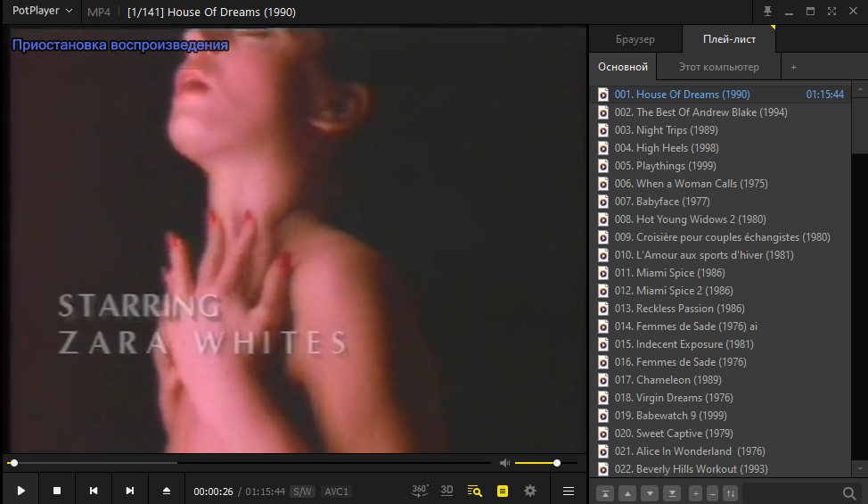868x504 pixels.
Task: Select 021. Alice In Wonderland (1976)
Action: [721, 450]
